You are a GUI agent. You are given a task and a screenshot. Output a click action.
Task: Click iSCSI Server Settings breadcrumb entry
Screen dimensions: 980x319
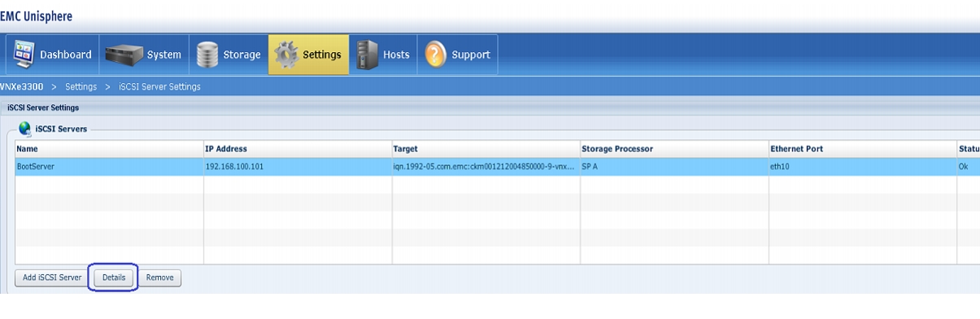click(x=159, y=86)
